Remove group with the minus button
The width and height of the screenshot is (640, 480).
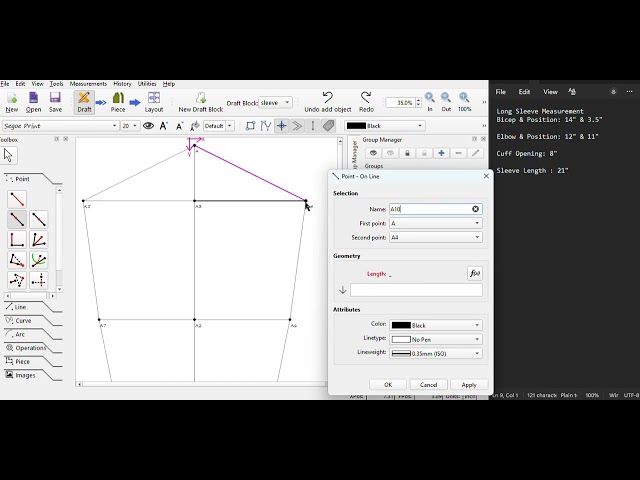[458, 153]
